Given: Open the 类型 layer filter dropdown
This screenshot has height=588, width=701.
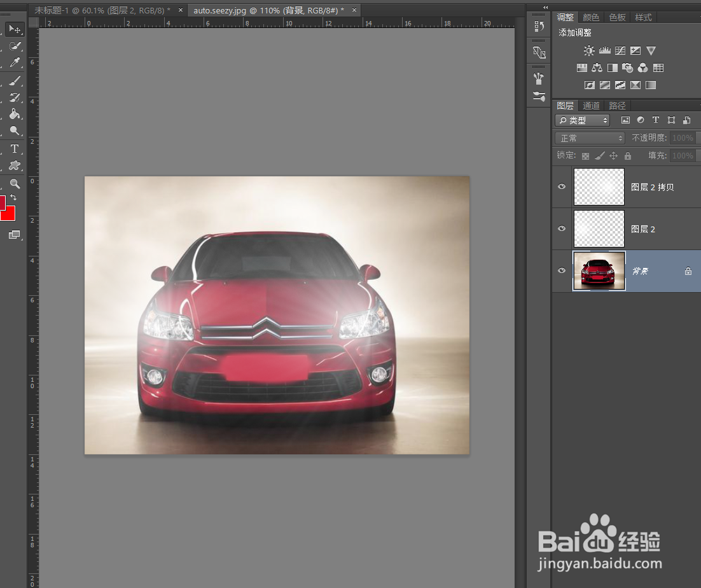Looking at the screenshot, I should (583, 120).
